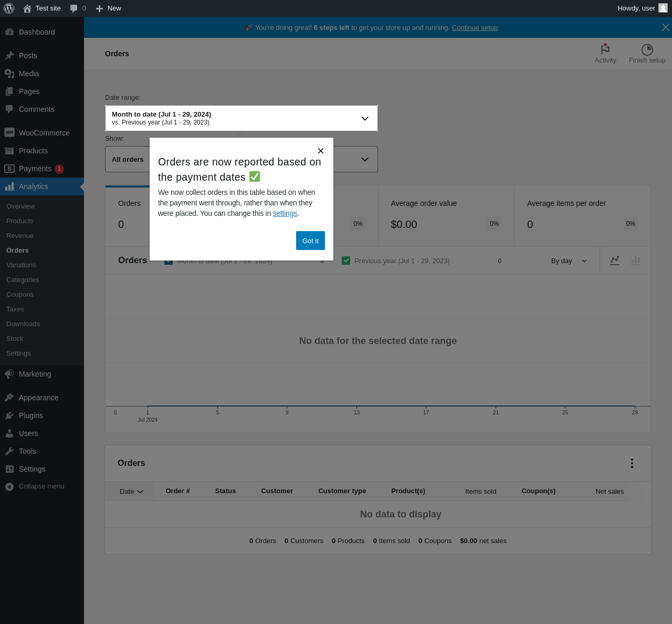Screen dimensions: 672x624
Task: Click the Continue setup link
Action: 475,28
